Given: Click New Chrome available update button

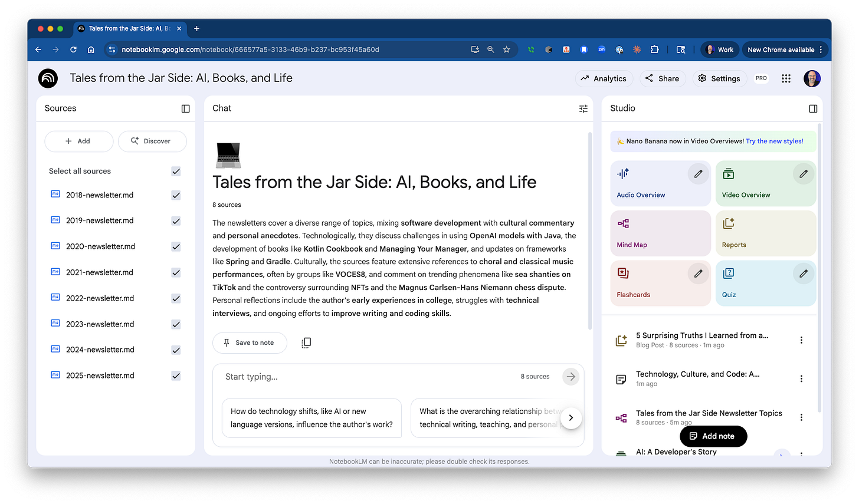Looking at the screenshot, I should click(785, 50).
